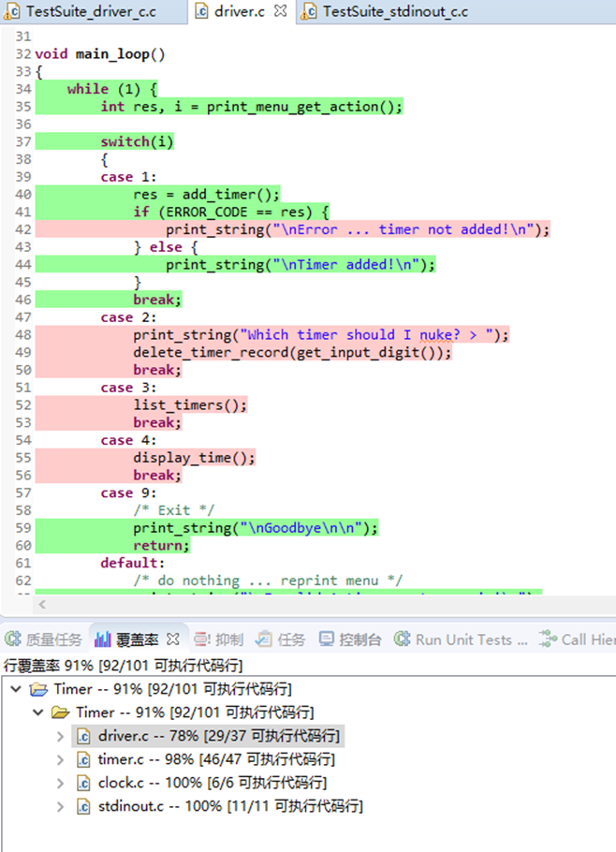
Task: Close the driver.c editor tab
Action: [280, 11]
